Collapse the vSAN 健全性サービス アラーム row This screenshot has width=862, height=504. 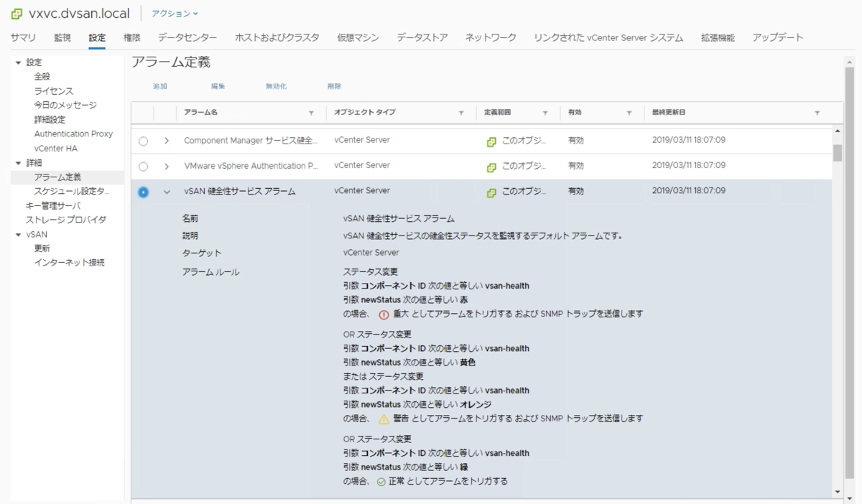[167, 192]
